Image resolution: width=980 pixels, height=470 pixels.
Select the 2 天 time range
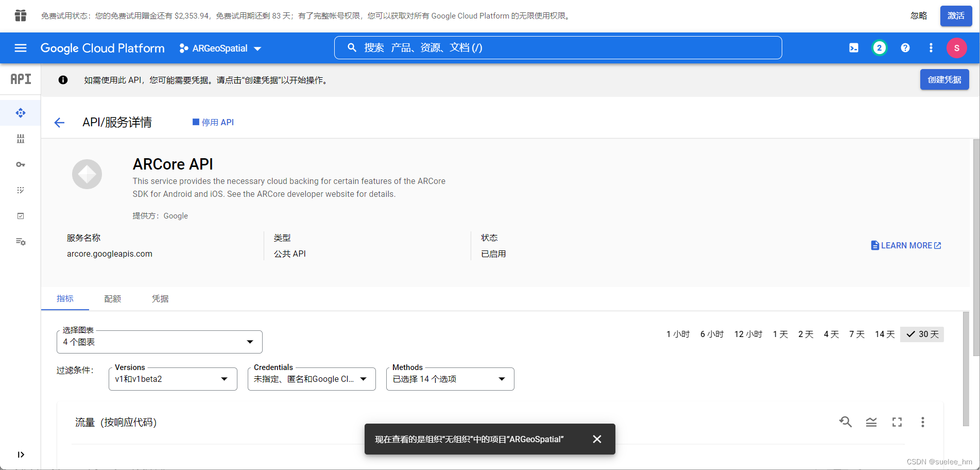tap(806, 334)
